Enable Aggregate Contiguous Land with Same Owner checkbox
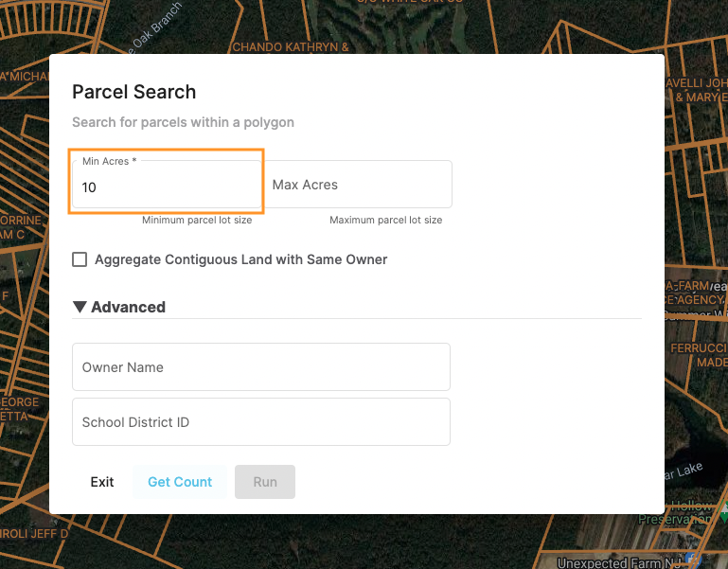 pos(80,259)
